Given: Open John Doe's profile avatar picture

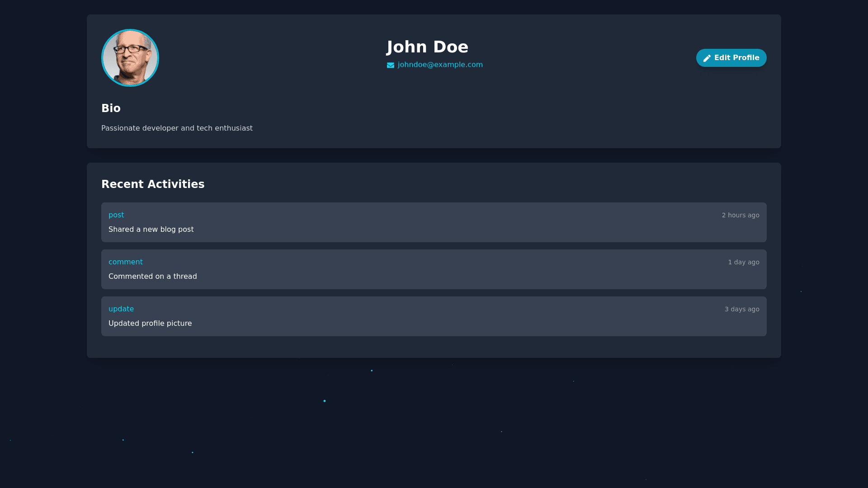Looking at the screenshot, I should point(130,58).
